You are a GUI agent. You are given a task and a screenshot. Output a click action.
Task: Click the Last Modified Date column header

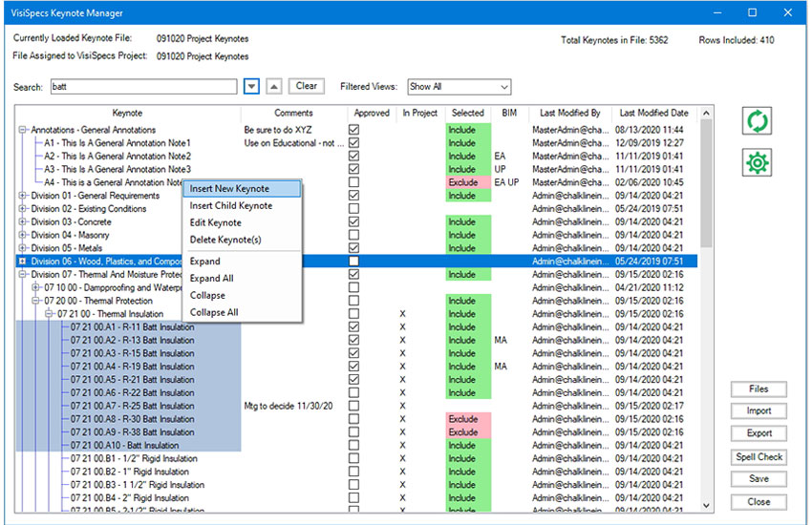[653, 113]
